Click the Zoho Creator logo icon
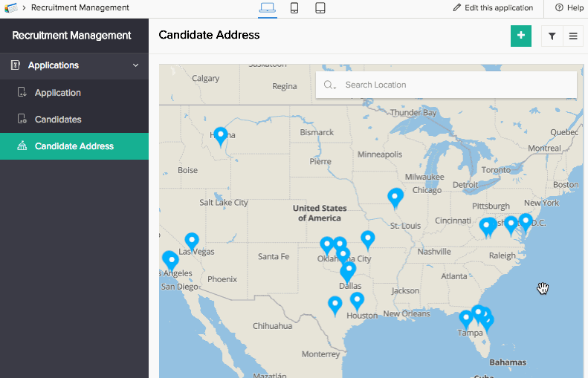 click(10, 7)
